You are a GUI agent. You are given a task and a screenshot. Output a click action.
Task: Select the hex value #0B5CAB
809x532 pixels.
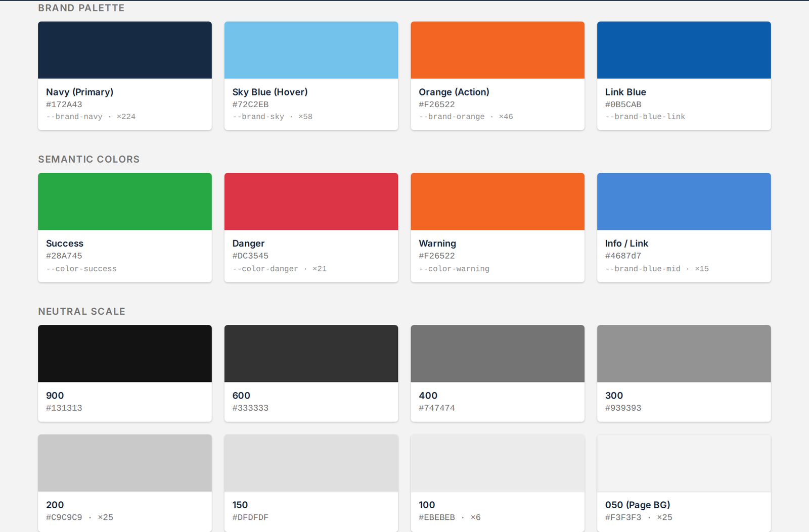(x=623, y=105)
